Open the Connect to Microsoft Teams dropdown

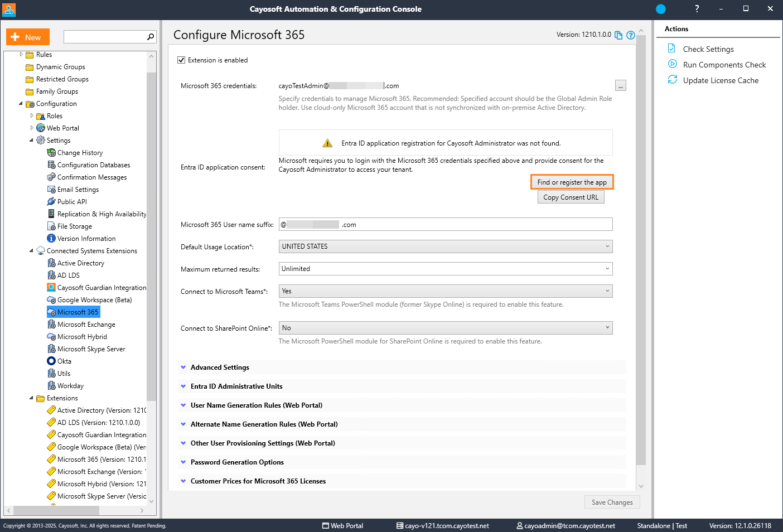coord(446,291)
